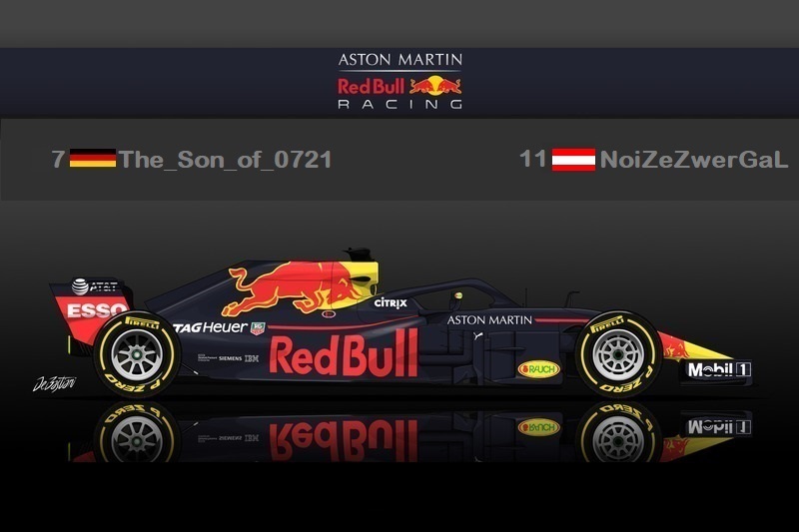Viewport: 799px width, 532px height.
Task: Click driver number 11
Action: (x=533, y=159)
